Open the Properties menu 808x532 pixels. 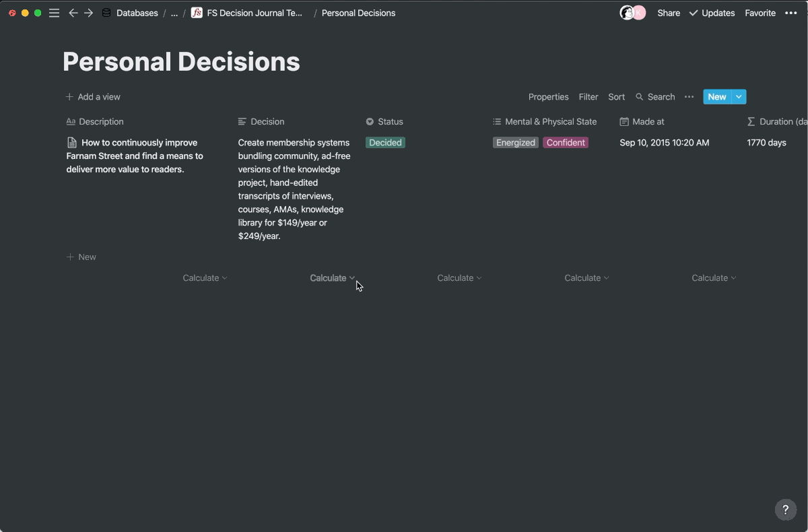548,97
